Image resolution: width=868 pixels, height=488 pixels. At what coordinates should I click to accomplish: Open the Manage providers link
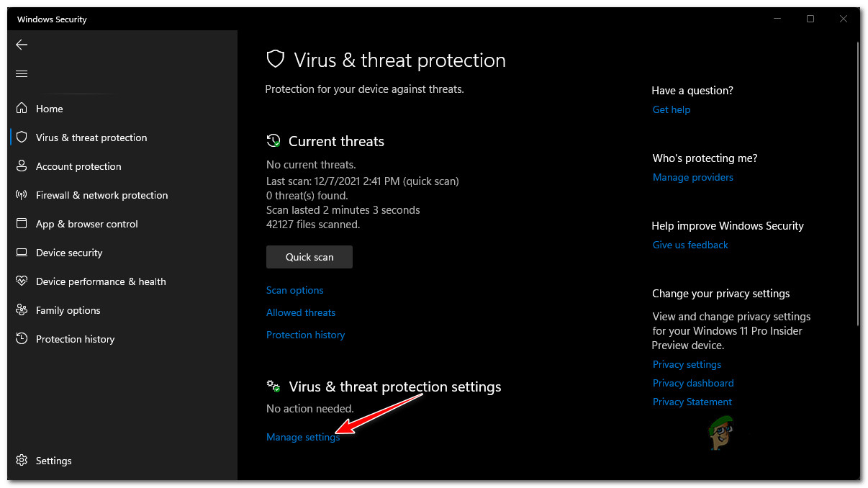pyautogui.click(x=692, y=177)
